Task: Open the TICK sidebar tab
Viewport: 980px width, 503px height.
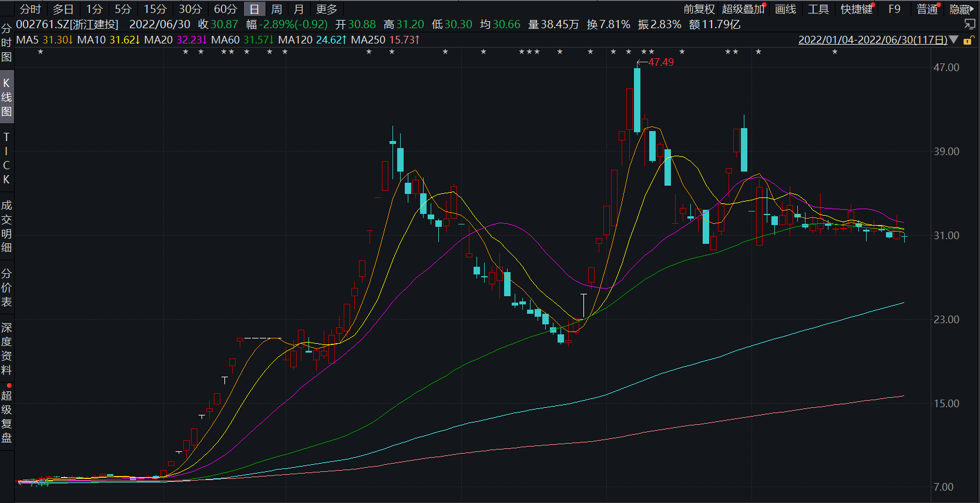Action: click(6, 158)
